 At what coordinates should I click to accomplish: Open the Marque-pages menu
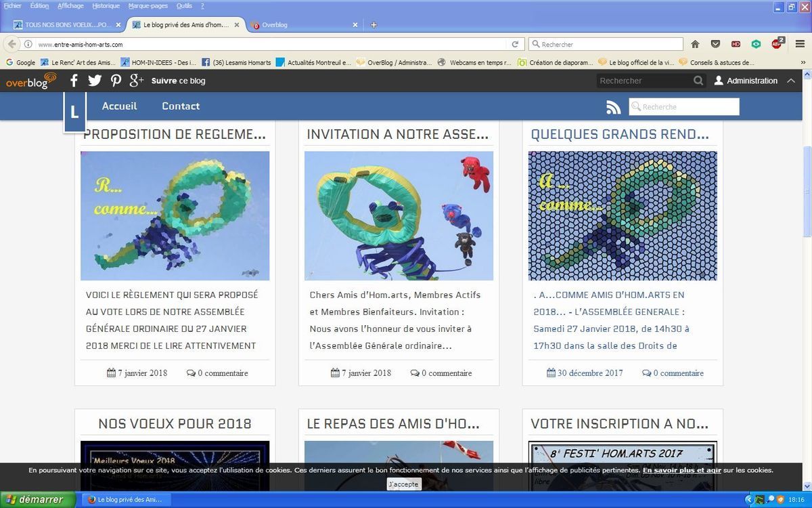click(148, 5)
